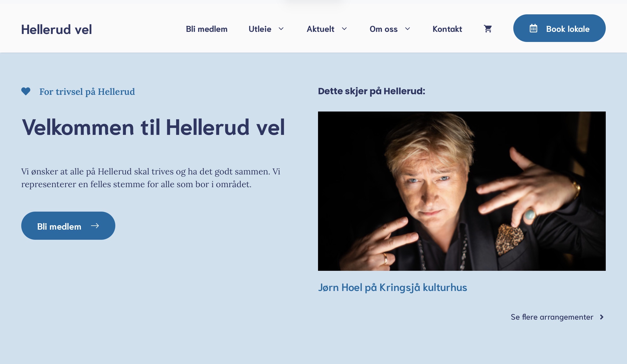Expand the Utleie dropdown chevron

281,29
